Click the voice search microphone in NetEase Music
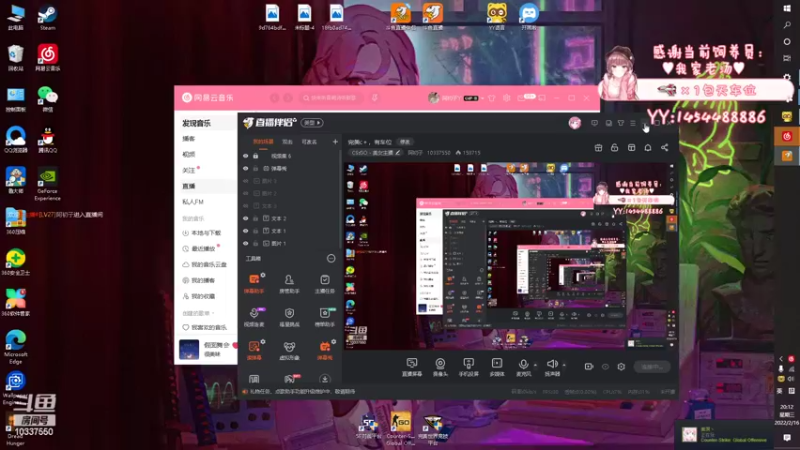The width and height of the screenshot is (800, 450). pyautogui.click(x=375, y=97)
